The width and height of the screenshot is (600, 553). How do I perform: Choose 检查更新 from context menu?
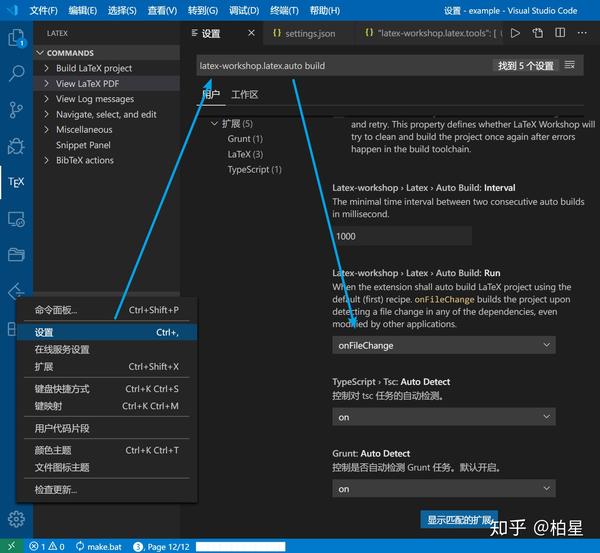coord(107,489)
